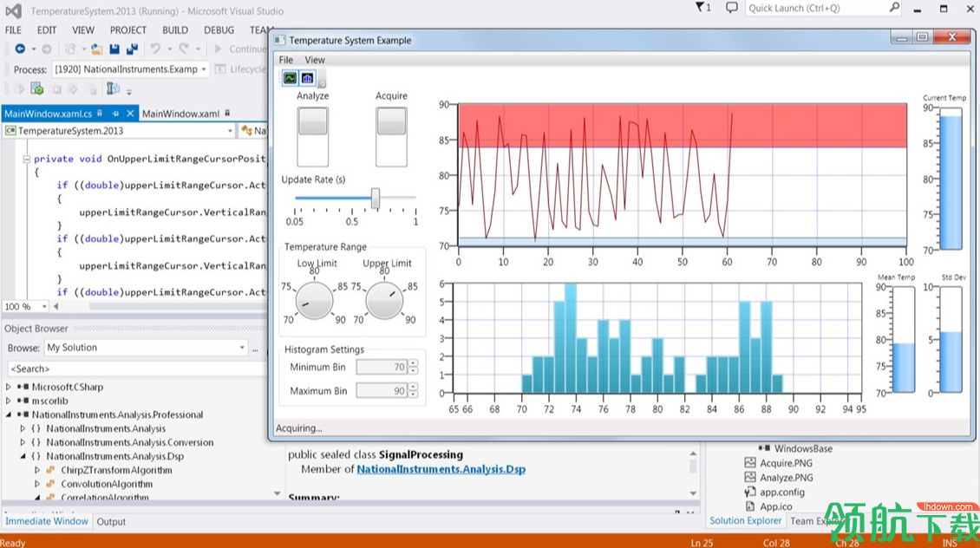Click the Undo arrow icon

[x=155, y=48]
